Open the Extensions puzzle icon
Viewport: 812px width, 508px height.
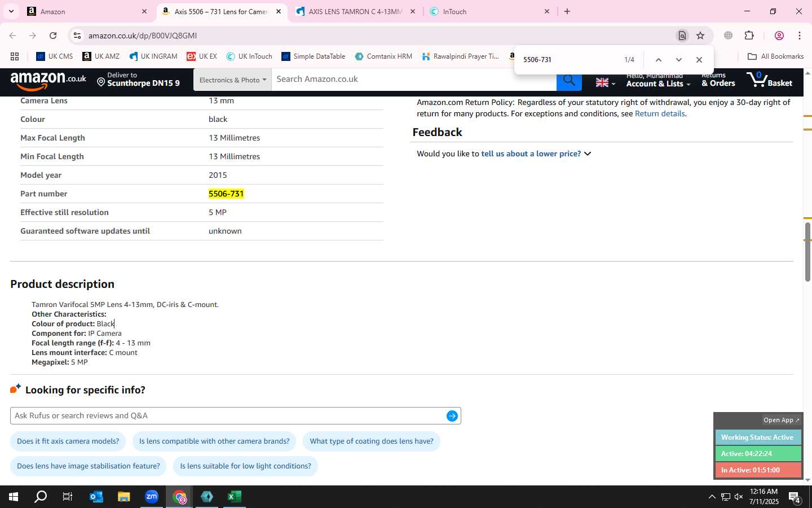tap(749, 36)
